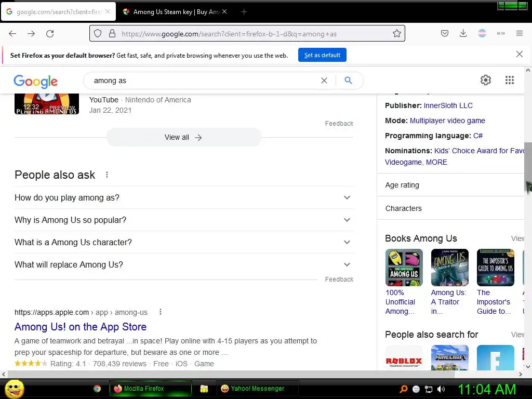Play the 12:32 YouTube video thumbnail
This screenshot has height=399, width=532.
[x=47, y=104]
